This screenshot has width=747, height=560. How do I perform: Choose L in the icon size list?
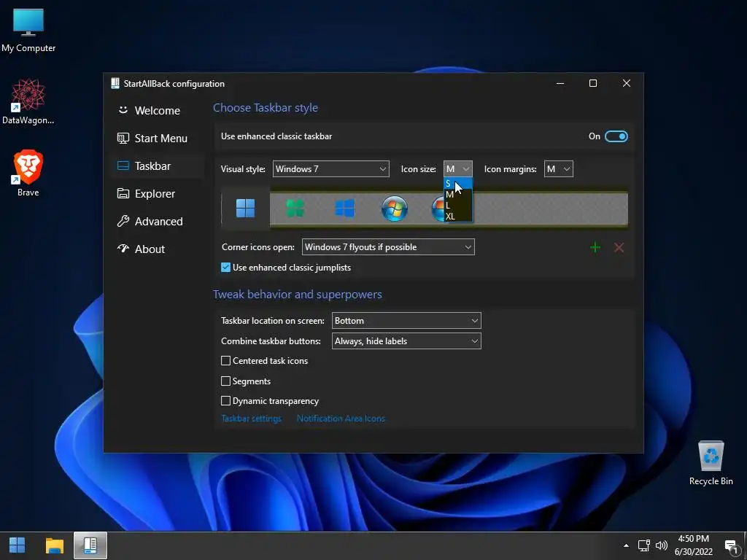458,205
